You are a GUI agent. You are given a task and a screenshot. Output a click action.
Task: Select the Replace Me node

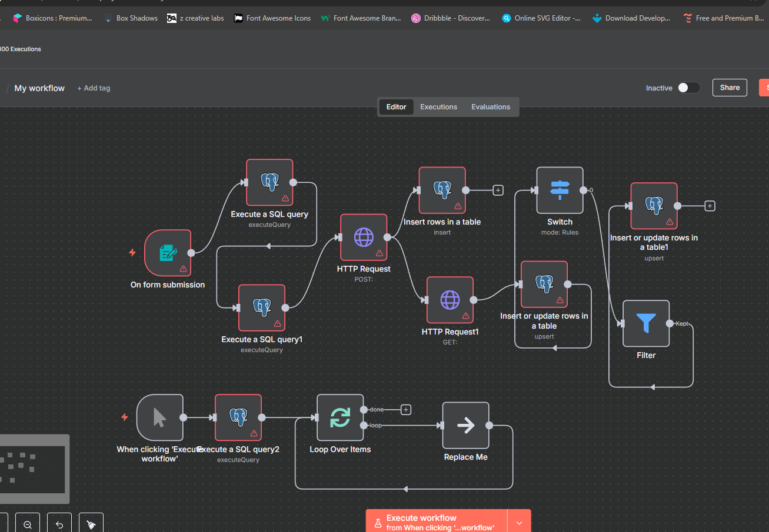pyautogui.click(x=465, y=426)
